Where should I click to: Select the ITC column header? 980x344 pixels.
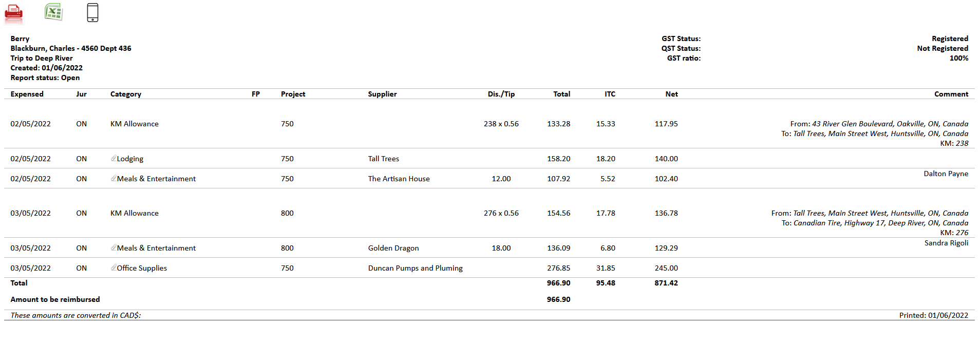[610, 94]
